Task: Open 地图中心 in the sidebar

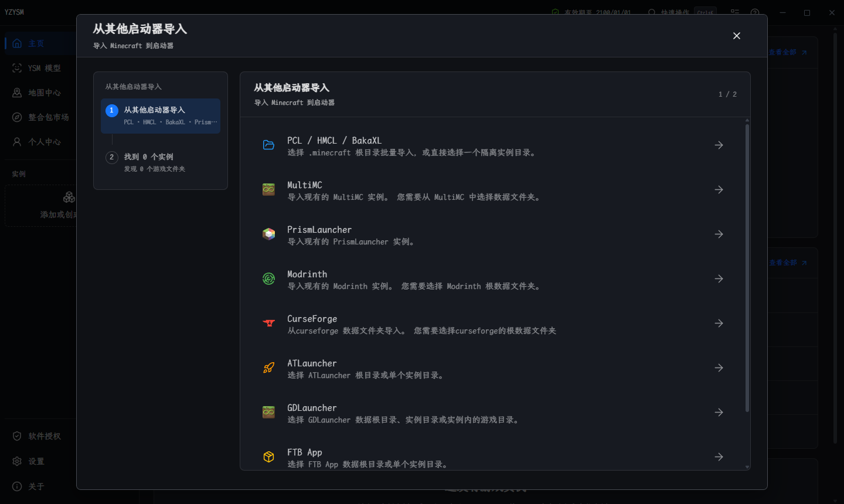Action: (40, 93)
